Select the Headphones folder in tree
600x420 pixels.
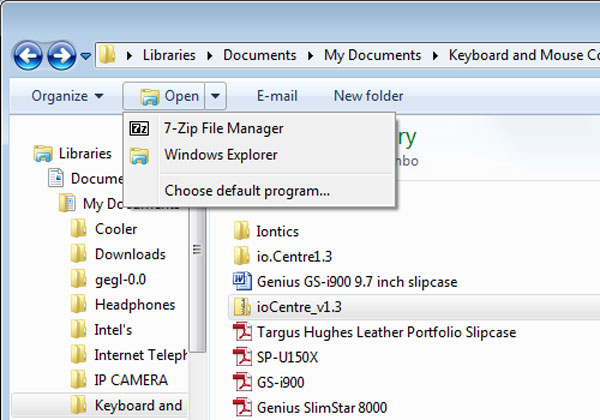pyautogui.click(x=134, y=305)
